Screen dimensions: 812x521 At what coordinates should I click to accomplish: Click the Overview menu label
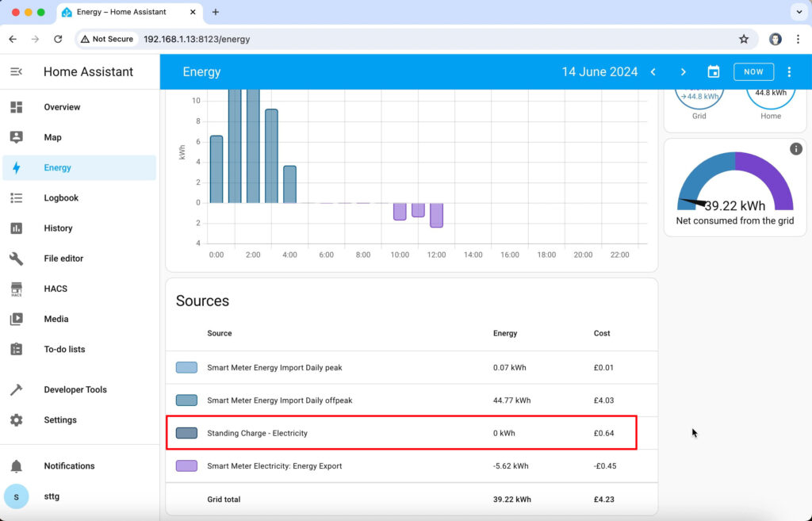click(x=62, y=107)
